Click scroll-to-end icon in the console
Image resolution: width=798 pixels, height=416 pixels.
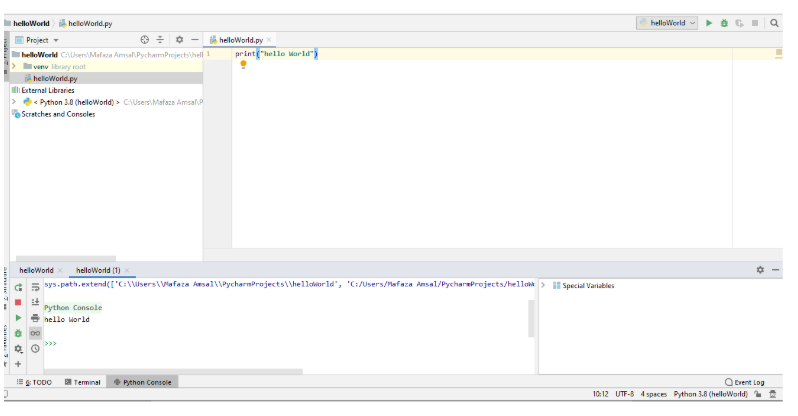point(35,302)
